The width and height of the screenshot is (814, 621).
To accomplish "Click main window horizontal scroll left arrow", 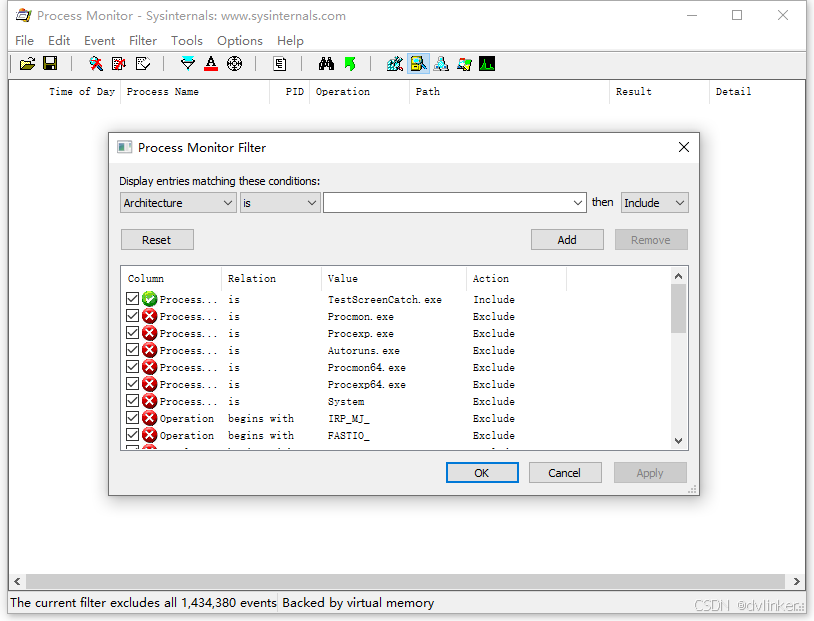I will (17, 581).
